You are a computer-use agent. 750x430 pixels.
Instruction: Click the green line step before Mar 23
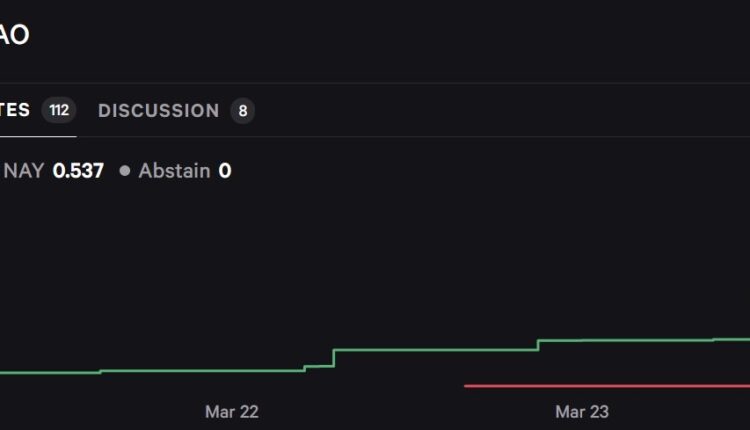pos(538,345)
